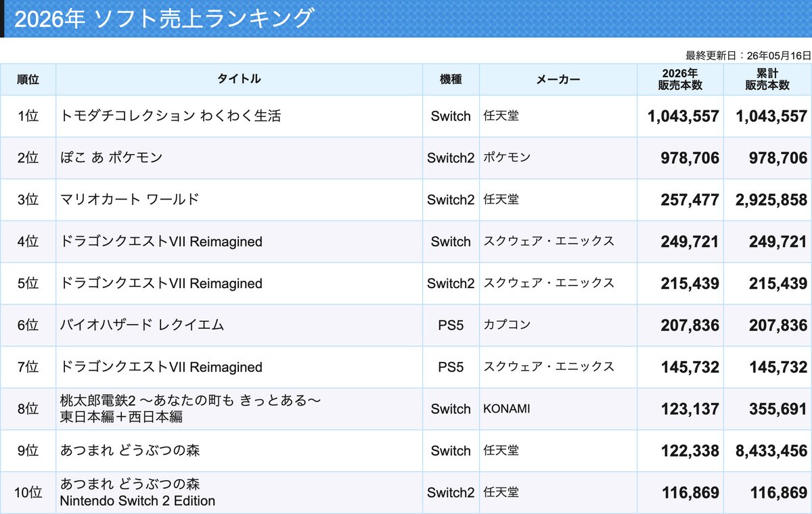
Task: Click Switch platform cell in 8位 row
Action: pos(451,409)
